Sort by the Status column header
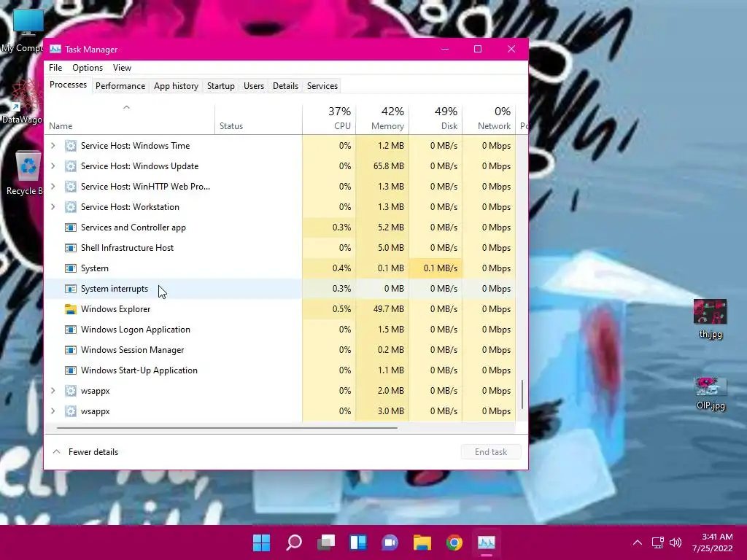 (x=258, y=119)
